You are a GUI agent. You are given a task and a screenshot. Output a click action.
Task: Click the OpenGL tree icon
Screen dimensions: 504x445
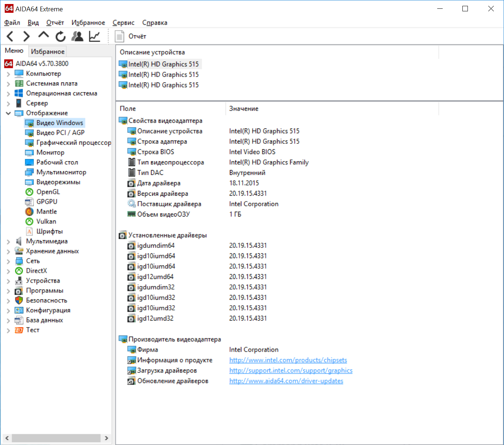[30, 192]
